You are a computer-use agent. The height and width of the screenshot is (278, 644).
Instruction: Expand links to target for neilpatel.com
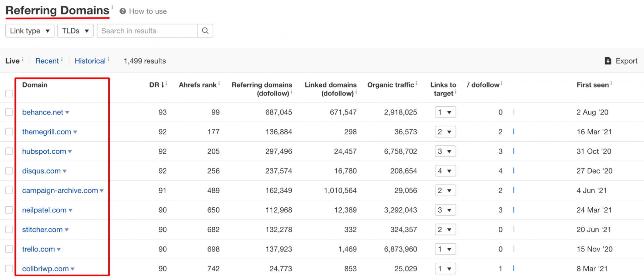[445, 210]
